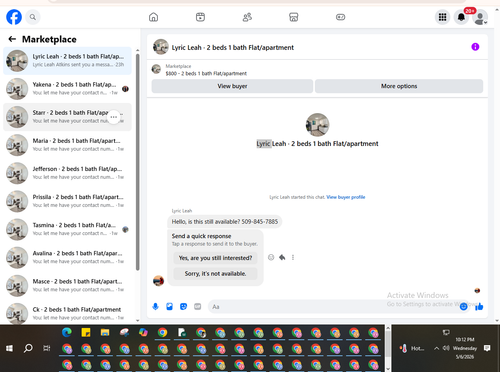Click the listing thumbnail in chat header

click(x=160, y=47)
